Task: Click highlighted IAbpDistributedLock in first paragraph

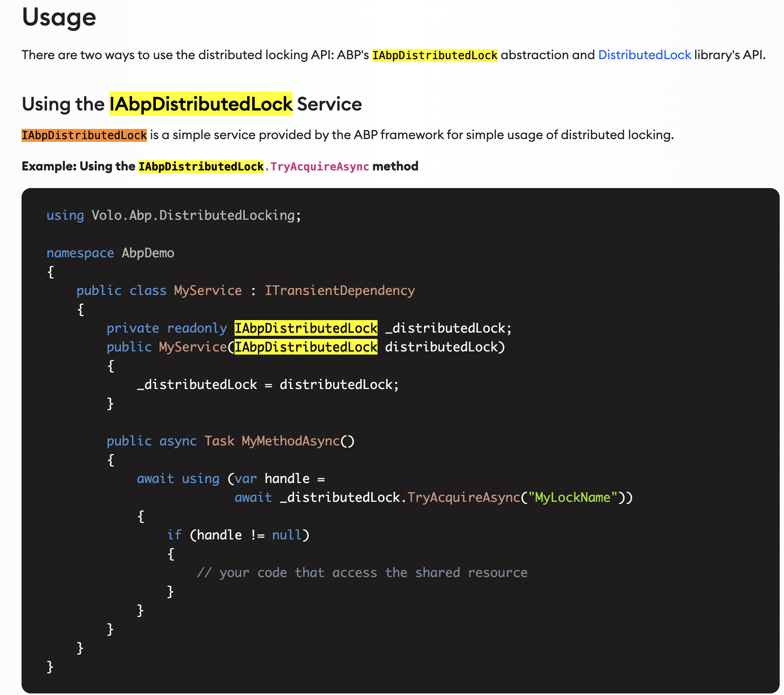Action: [x=434, y=55]
